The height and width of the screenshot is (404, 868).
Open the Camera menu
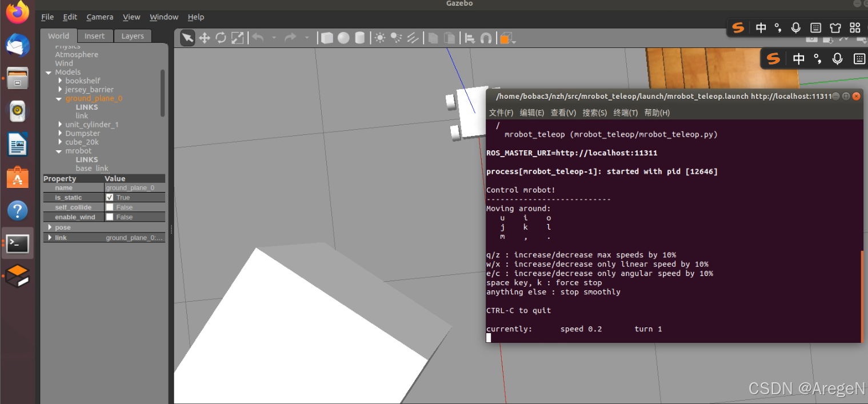100,17
